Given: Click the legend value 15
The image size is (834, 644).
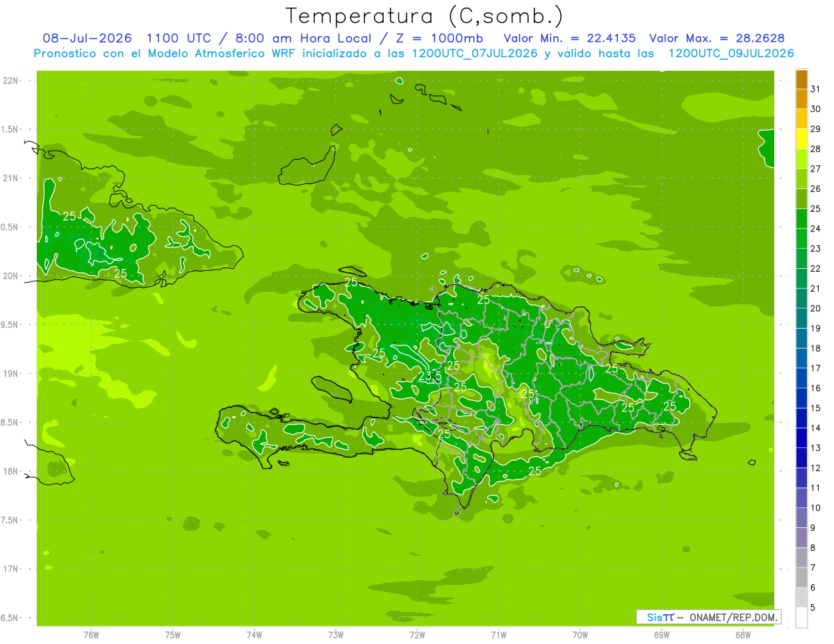Looking at the screenshot, I should point(816,408).
